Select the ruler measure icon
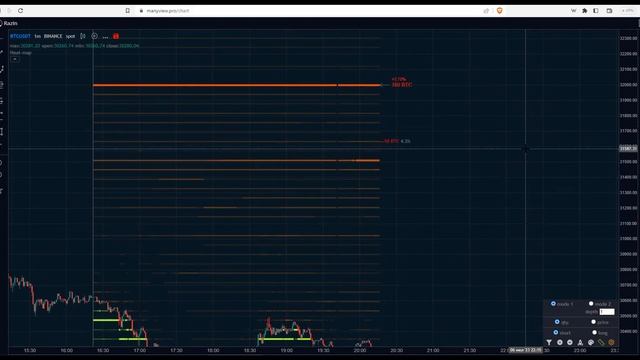 (x=601, y=342)
